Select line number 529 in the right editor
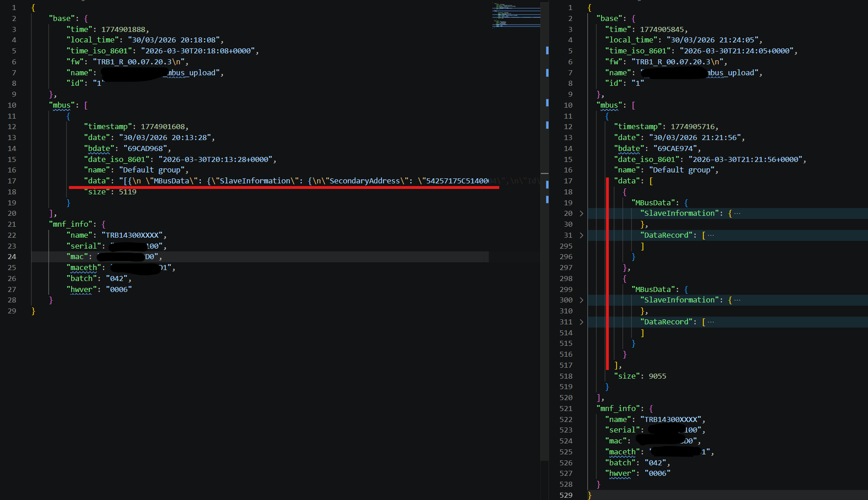 (566, 495)
